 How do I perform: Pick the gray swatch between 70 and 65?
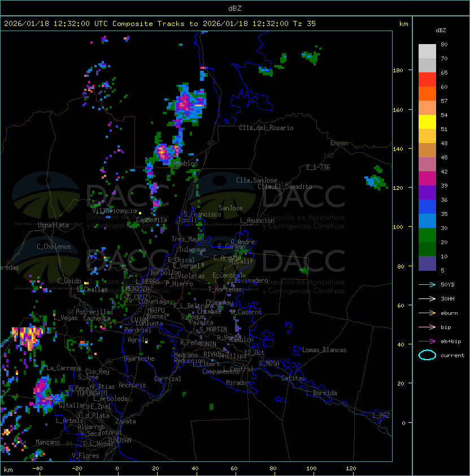pos(427,65)
